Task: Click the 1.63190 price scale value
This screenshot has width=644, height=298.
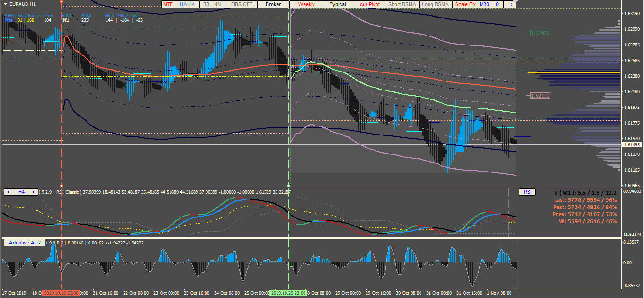Action: [632, 14]
